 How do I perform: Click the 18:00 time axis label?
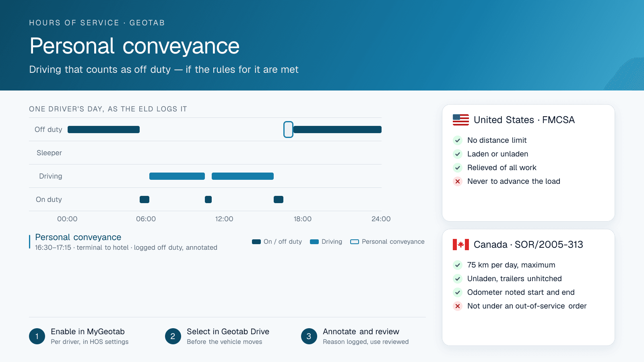pyautogui.click(x=303, y=219)
